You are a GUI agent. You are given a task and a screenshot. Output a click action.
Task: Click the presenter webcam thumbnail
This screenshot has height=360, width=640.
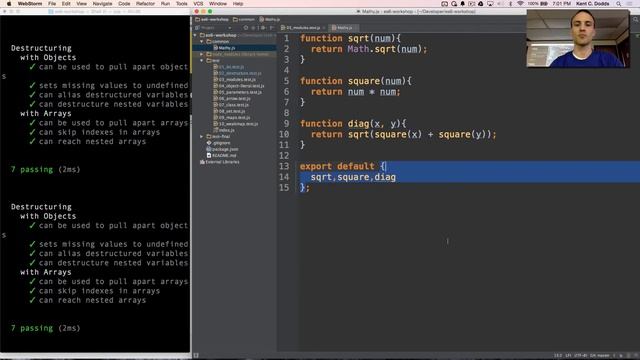[578, 39]
